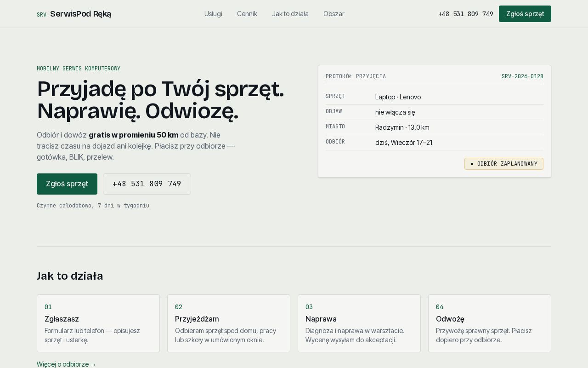Open step card 01 Zgłaszasz
The height and width of the screenshot is (368, 588).
point(98,323)
